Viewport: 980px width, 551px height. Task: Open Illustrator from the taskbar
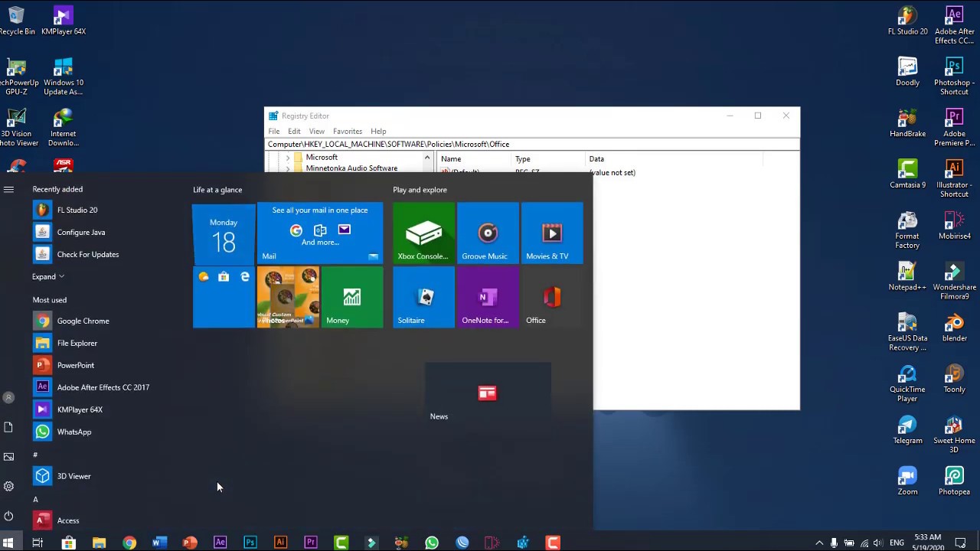280,543
